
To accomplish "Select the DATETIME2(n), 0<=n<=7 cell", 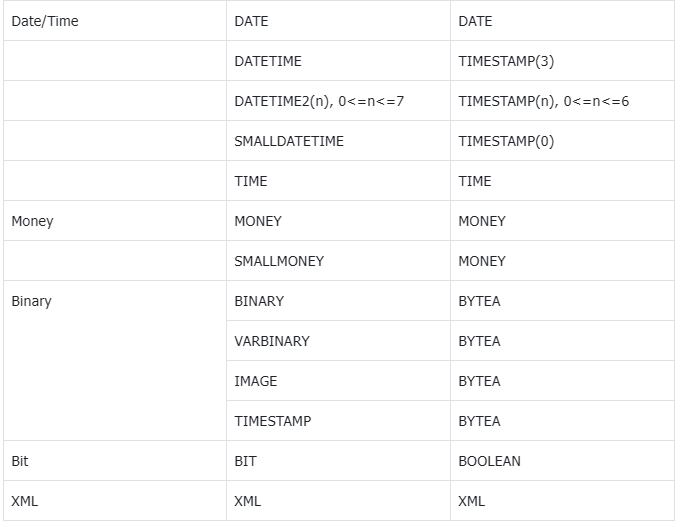I will click(319, 101).
